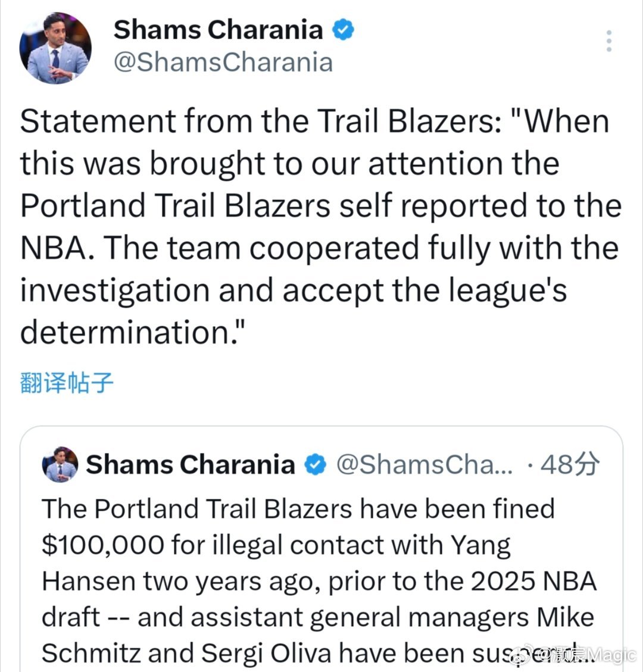Click the @ShamsCharania handle under the name
643x672 pixels.
click(x=223, y=62)
